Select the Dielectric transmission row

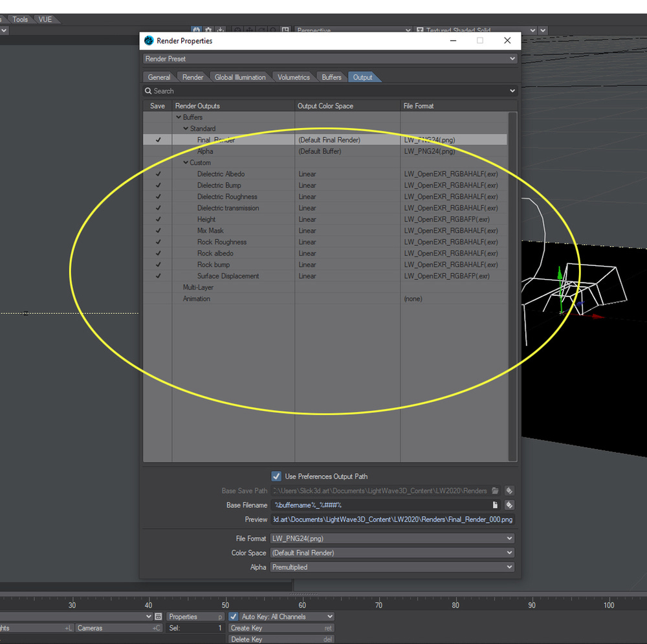point(325,208)
